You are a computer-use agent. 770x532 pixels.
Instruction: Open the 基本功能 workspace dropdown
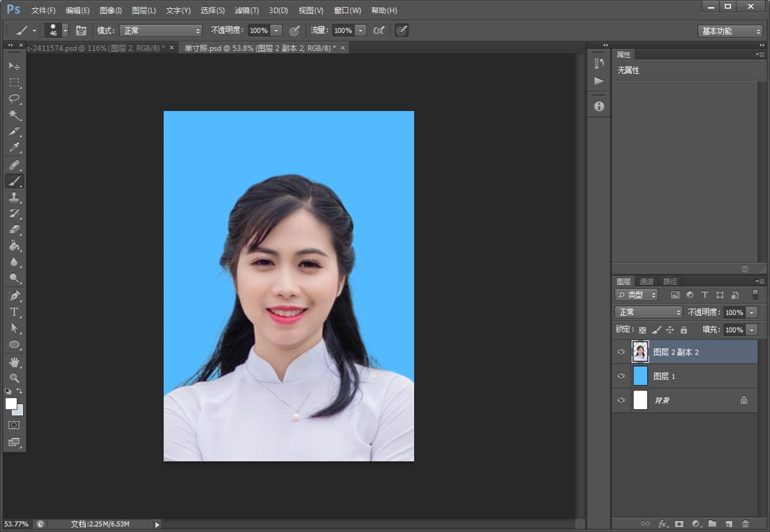730,31
